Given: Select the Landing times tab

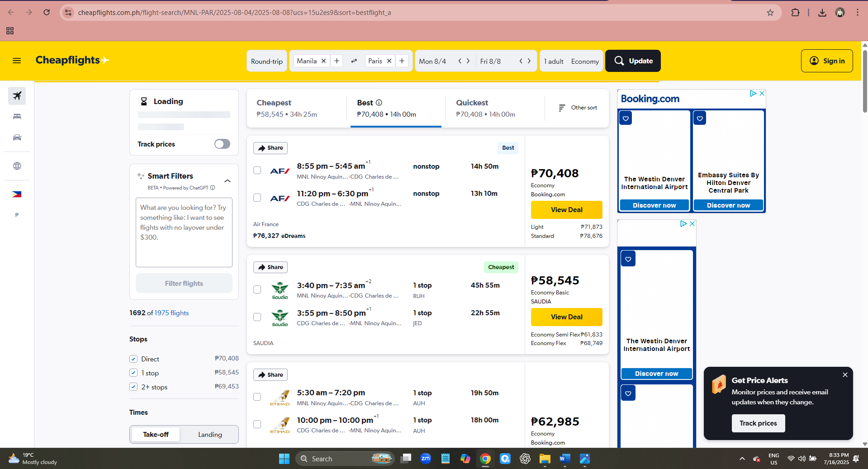Looking at the screenshot, I should (210, 435).
